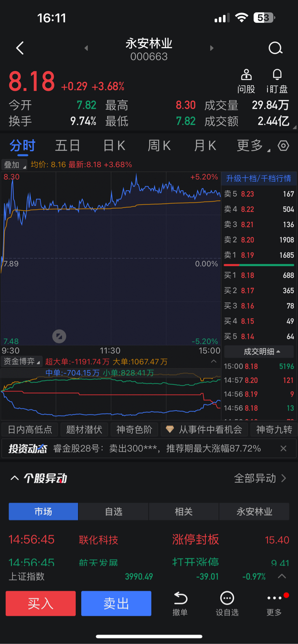Toggle the 成交明细 list expander
The image size is (298, 644).
tap(259, 351)
